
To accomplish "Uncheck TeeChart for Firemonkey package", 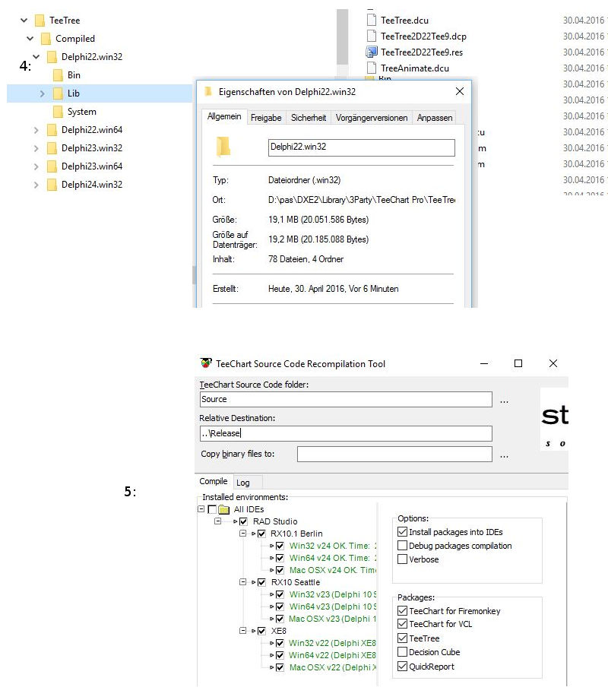I will [402, 611].
